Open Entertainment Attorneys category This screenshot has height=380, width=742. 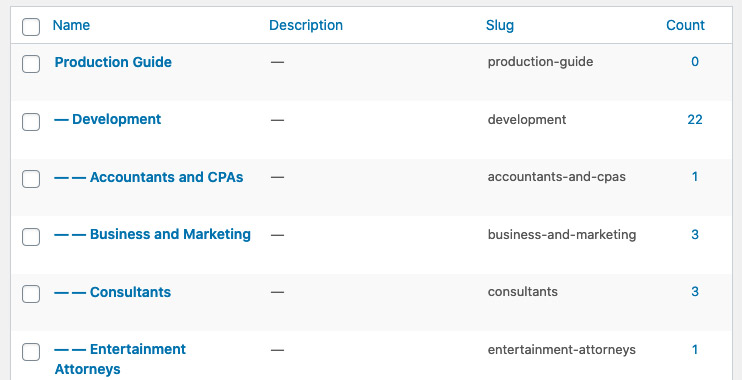pos(120,359)
